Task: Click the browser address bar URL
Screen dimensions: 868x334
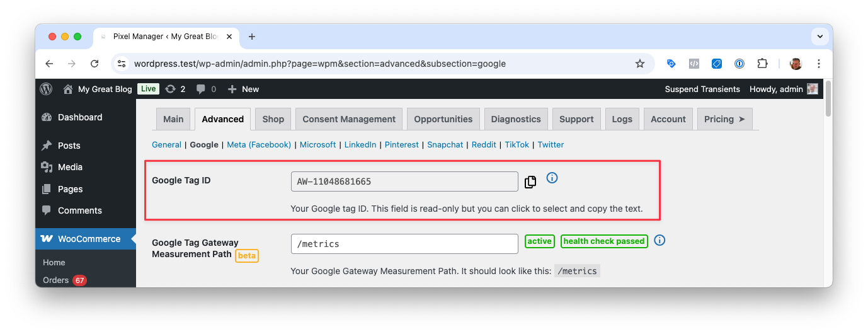Action: coord(320,64)
